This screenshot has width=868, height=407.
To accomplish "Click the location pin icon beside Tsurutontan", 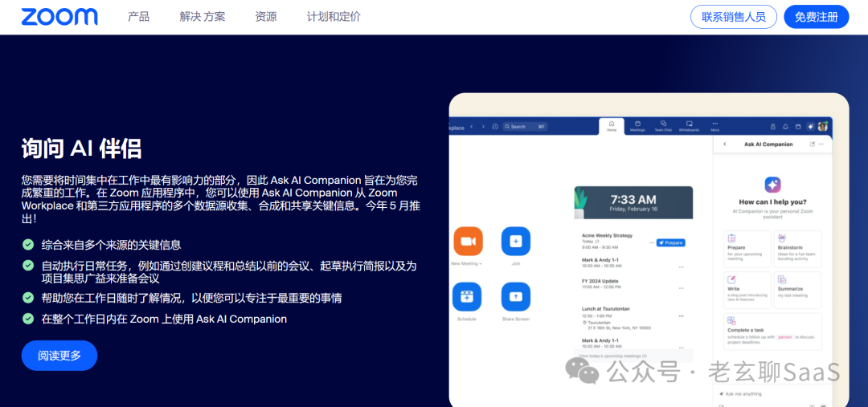I will click(584, 323).
